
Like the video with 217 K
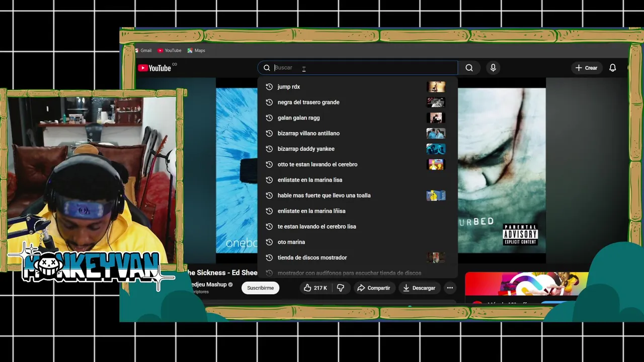coord(315,288)
